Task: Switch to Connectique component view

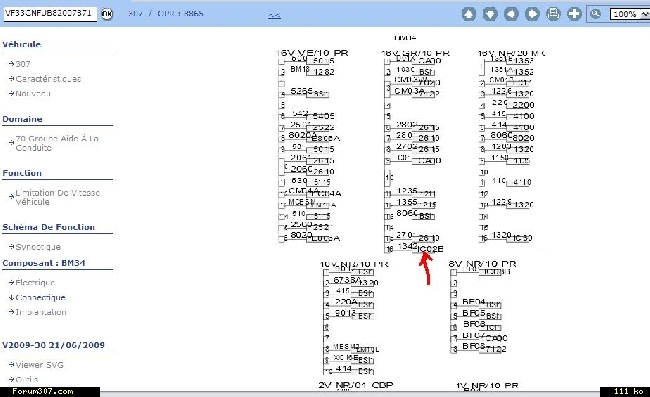Action: point(40,298)
